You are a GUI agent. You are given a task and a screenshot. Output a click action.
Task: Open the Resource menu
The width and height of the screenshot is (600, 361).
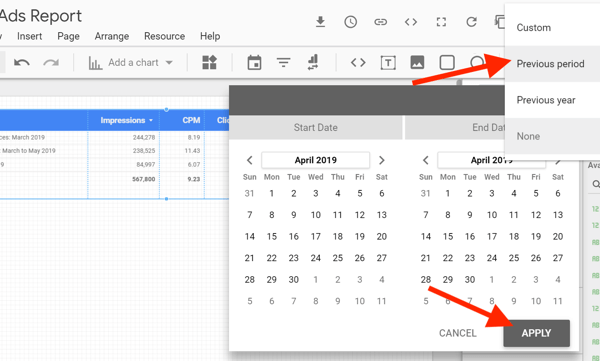click(165, 36)
